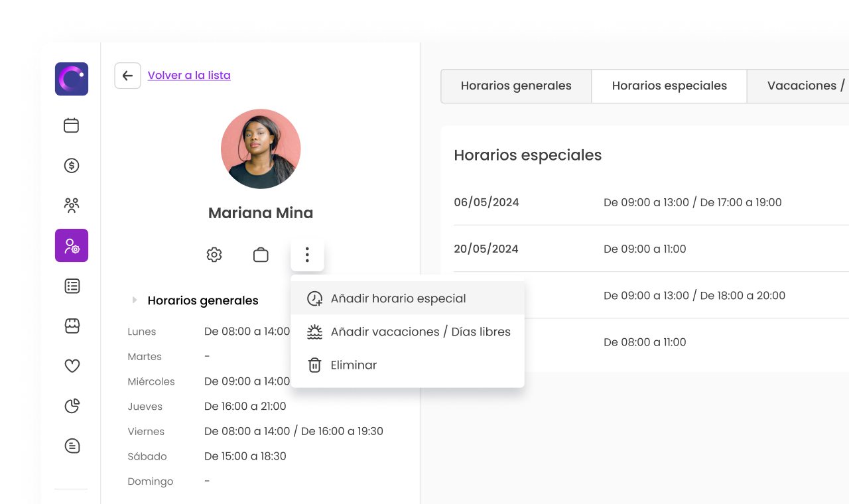The image size is (849, 504).
Task: Click the Lunes day label
Action: click(142, 332)
